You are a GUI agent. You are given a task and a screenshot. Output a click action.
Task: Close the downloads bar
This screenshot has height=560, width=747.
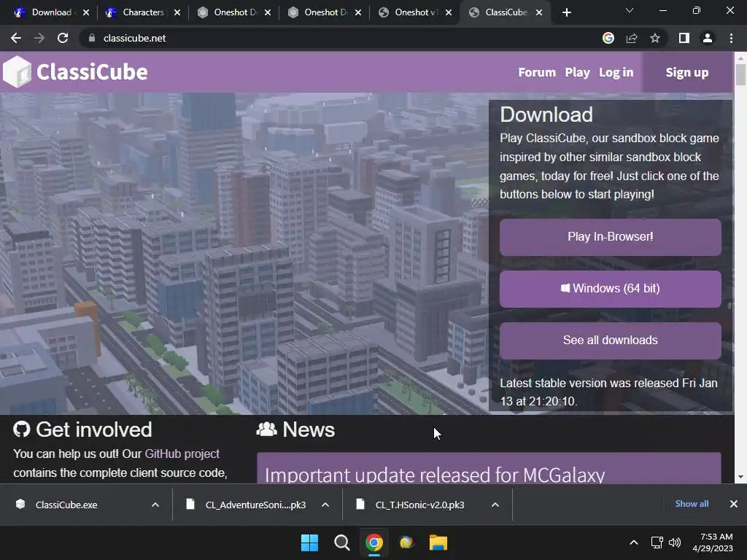click(x=734, y=504)
